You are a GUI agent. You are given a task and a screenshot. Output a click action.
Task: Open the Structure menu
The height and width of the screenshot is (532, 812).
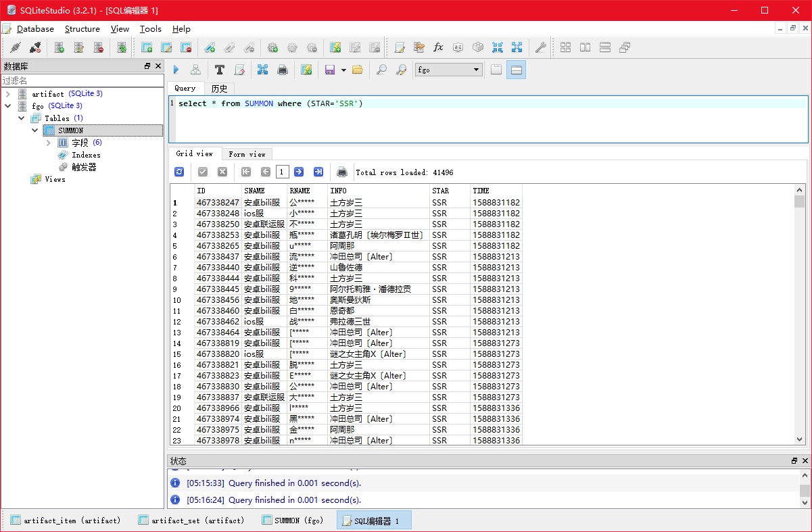click(x=82, y=29)
